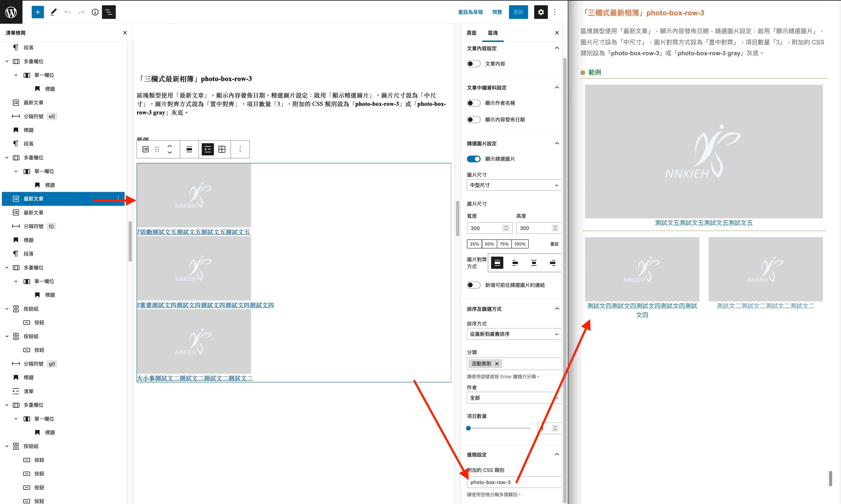Click the 高度 300 input field
Image resolution: width=841 pixels, height=504 pixels.
[x=538, y=228]
